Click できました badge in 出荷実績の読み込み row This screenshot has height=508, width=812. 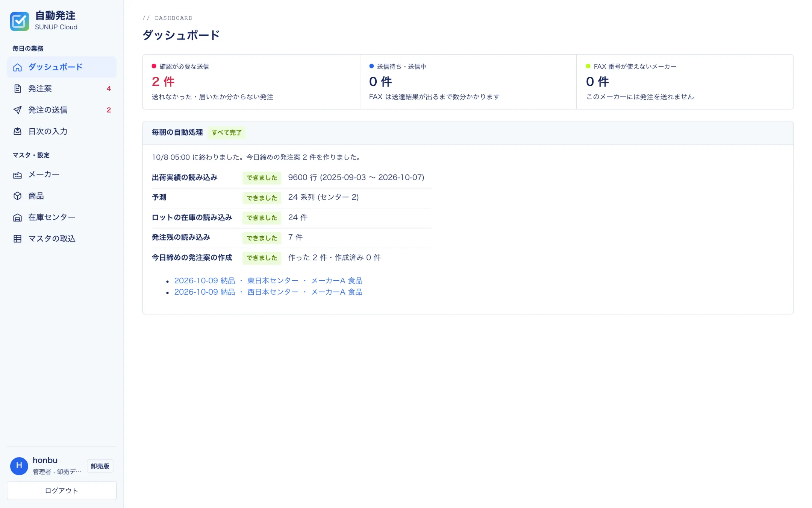click(262, 178)
